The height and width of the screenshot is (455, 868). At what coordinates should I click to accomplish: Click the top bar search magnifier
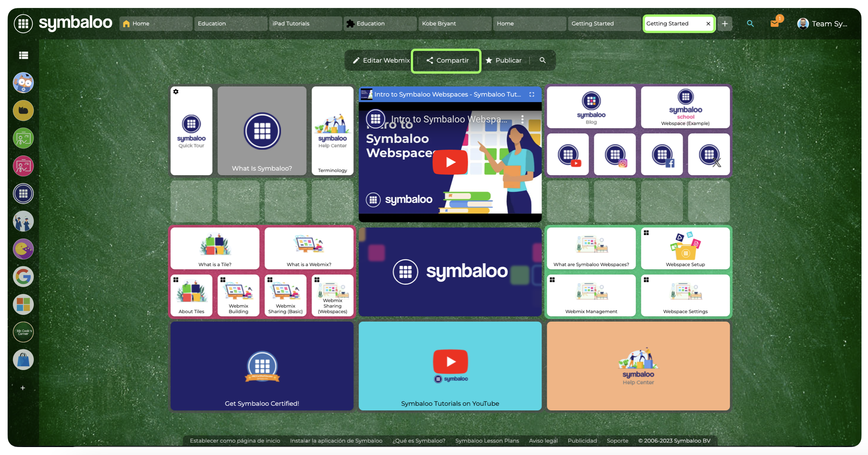(x=750, y=24)
